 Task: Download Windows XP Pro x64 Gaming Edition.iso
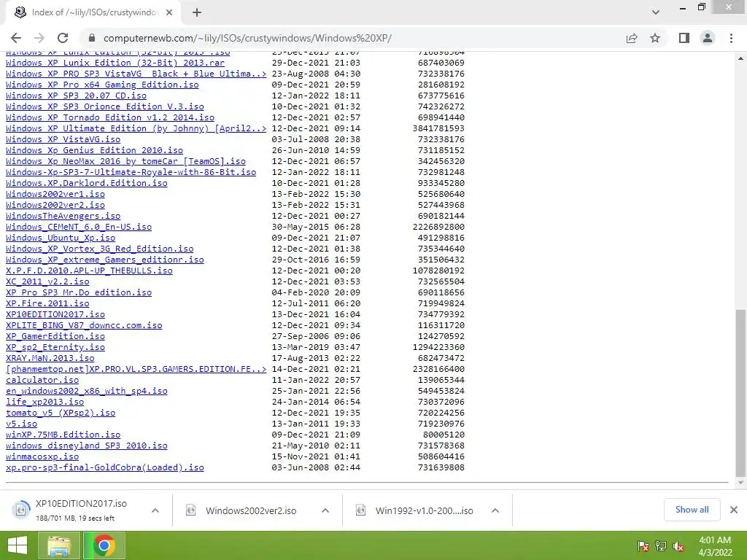[102, 85]
